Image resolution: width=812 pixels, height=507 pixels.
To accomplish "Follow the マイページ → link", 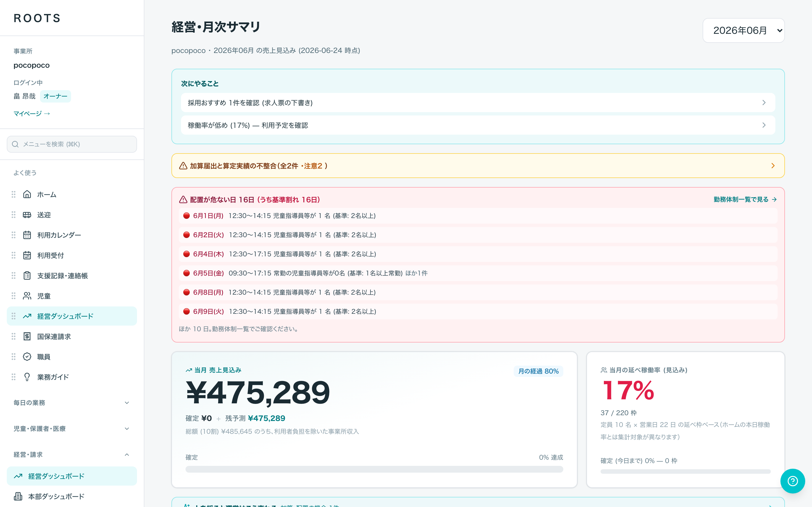I will (x=32, y=114).
